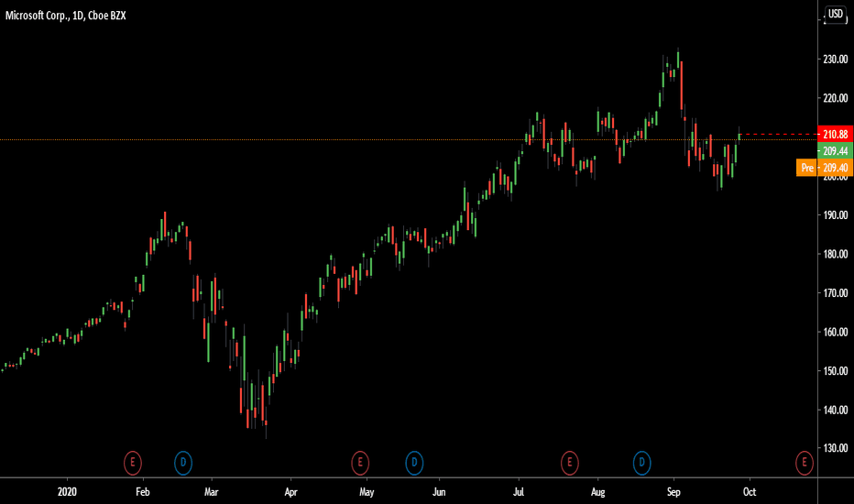
Task: Click the 220.00 price axis label
Action: pos(836,98)
